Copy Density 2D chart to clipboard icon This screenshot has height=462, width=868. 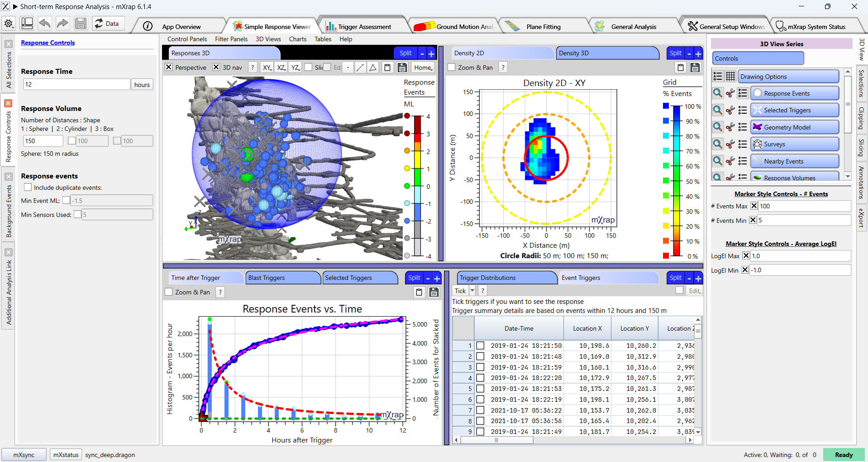pos(681,67)
